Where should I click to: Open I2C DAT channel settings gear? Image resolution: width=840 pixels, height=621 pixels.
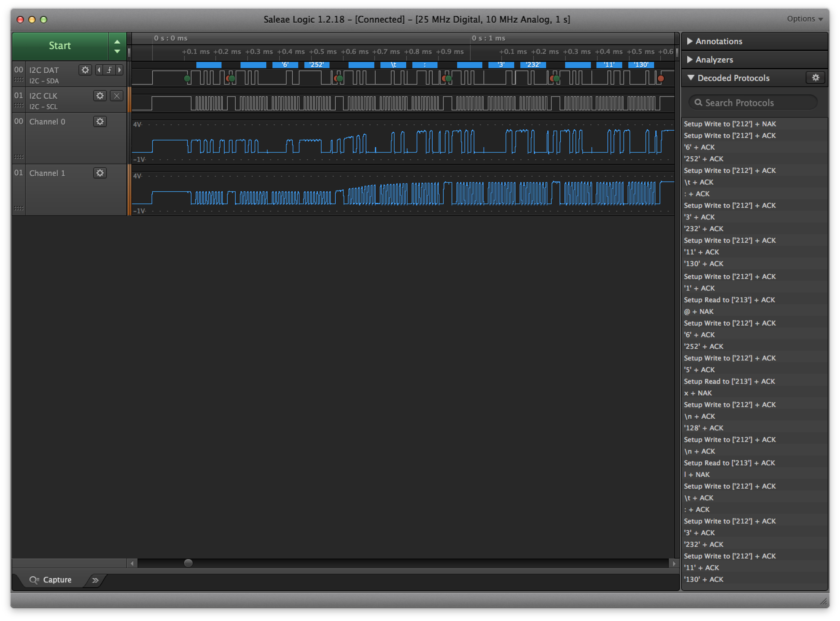pyautogui.click(x=85, y=70)
